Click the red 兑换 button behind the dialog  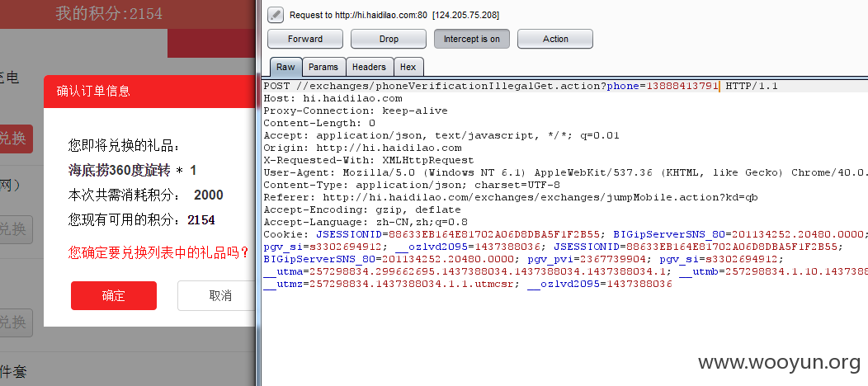coord(16,139)
